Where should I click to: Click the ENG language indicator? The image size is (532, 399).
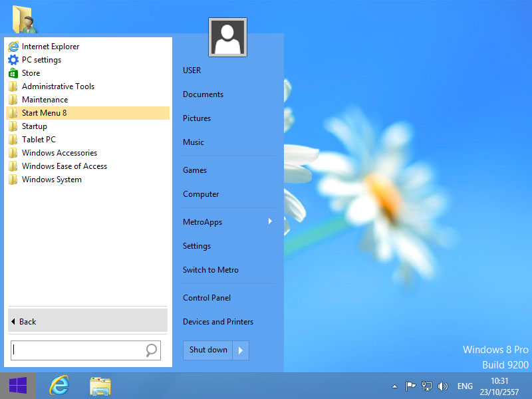coord(465,386)
